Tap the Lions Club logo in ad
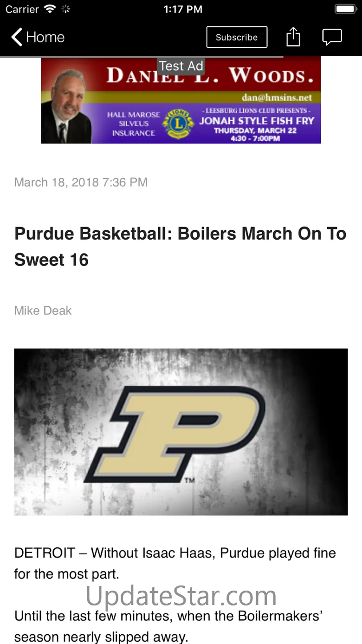 click(x=176, y=124)
